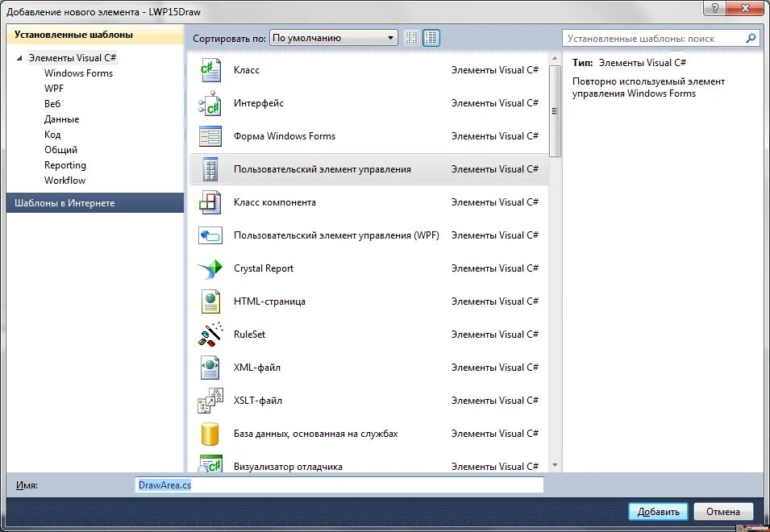Select База данных, основанная на службах
Viewport: 770px width, 532px height.
(316, 434)
